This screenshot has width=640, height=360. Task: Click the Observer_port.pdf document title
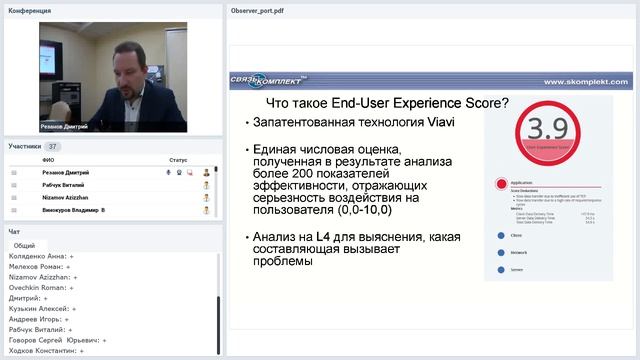click(257, 11)
